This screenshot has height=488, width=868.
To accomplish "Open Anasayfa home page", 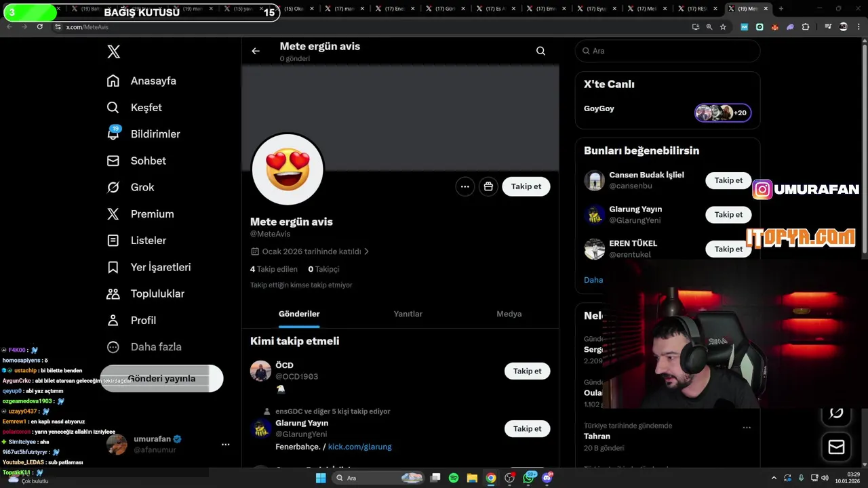I will pyautogui.click(x=141, y=81).
